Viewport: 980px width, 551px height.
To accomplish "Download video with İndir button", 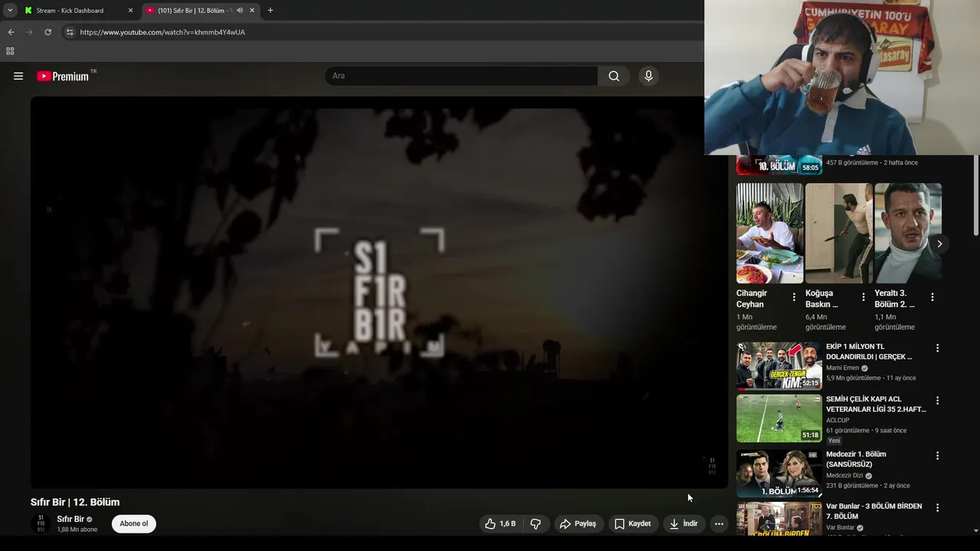I will 683,523.
